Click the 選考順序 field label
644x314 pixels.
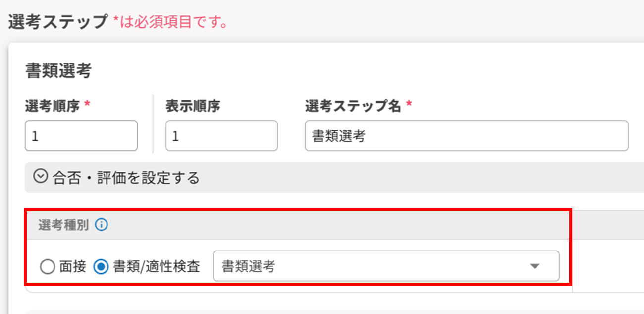click(x=53, y=106)
